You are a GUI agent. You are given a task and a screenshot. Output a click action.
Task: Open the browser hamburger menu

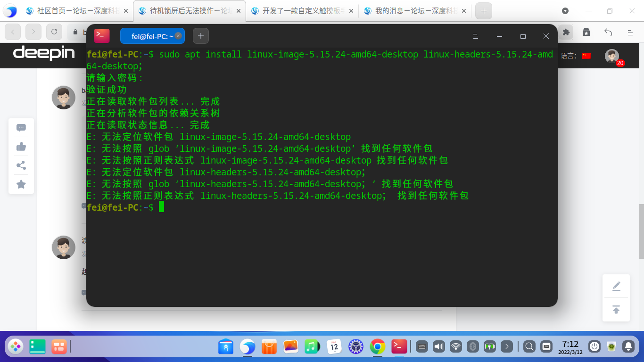630,33
